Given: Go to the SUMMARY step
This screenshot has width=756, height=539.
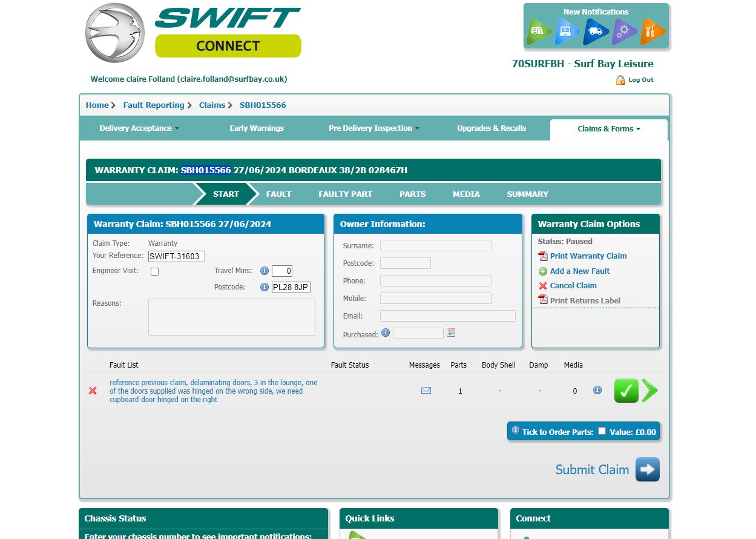Looking at the screenshot, I should click(528, 194).
